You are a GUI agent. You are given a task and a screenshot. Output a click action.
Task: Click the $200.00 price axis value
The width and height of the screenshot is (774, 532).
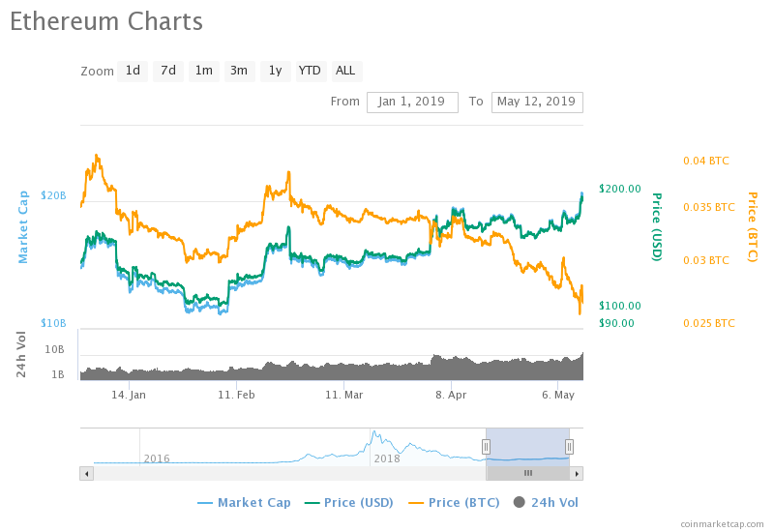(x=620, y=189)
